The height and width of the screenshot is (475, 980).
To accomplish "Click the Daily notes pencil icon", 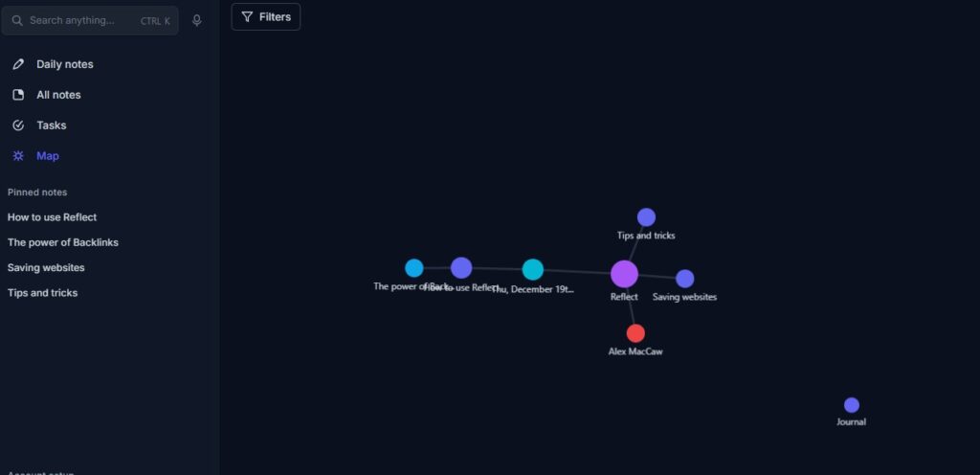I will point(18,64).
